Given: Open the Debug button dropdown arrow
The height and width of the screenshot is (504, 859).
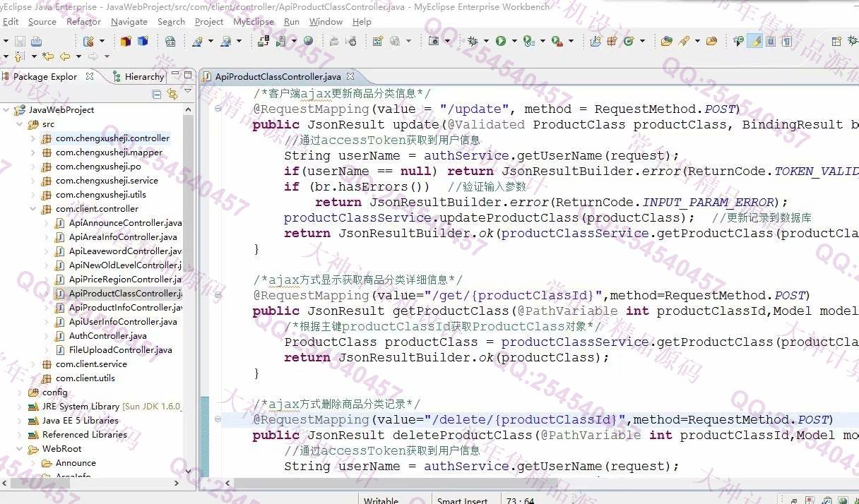Looking at the screenshot, I should (486, 41).
